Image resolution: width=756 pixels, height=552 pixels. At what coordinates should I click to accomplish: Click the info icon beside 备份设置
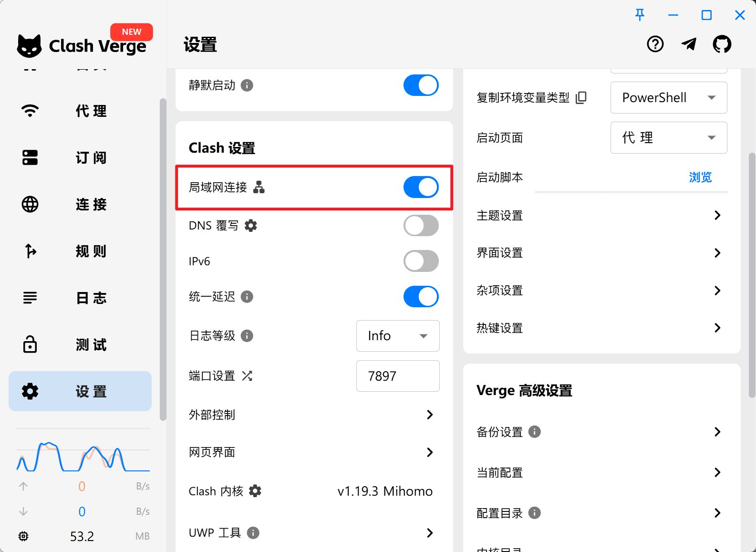(535, 432)
